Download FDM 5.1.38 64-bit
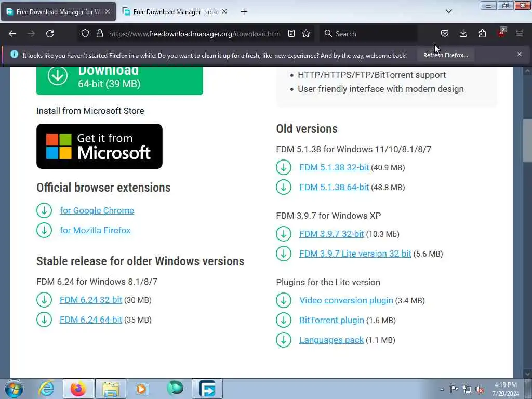Screen dimensions: 532x399 click(334, 187)
